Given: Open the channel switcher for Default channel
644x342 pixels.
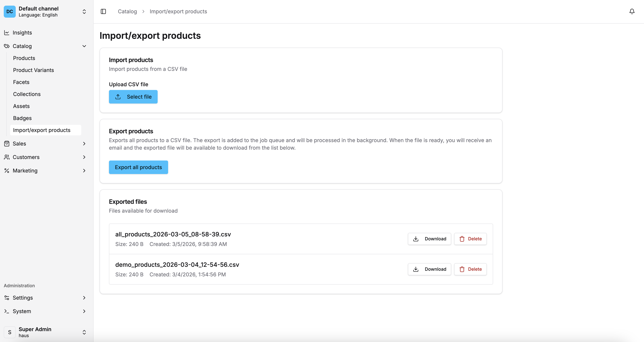Looking at the screenshot, I should pos(84,11).
